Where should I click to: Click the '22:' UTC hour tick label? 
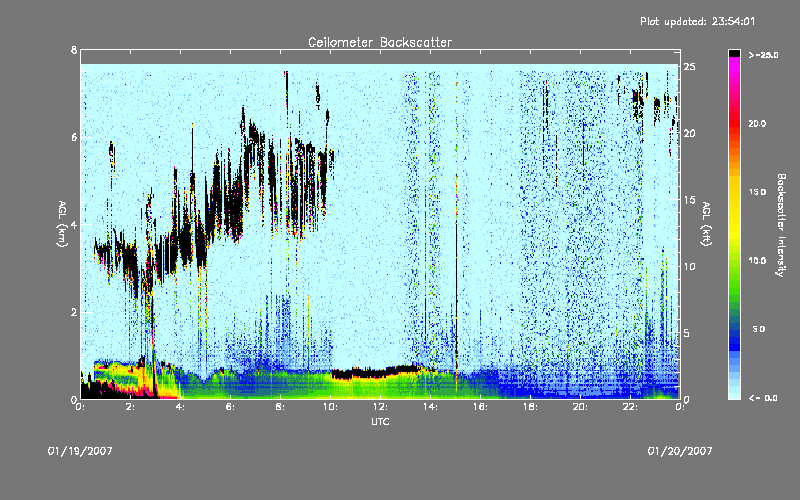click(630, 407)
